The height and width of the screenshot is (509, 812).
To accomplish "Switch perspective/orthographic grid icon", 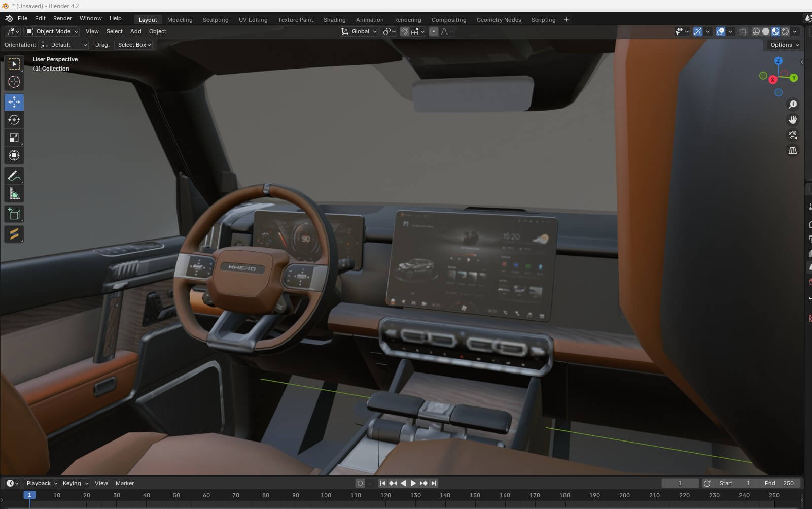I will click(792, 150).
